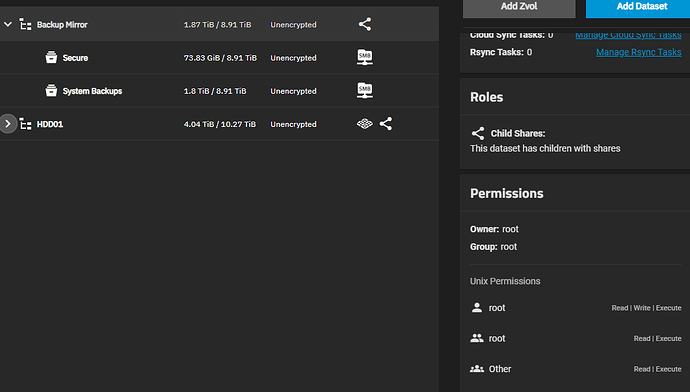The height and width of the screenshot is (392, 690).
Task: Click Unencrypted label on Secure row
Action: 293,58
